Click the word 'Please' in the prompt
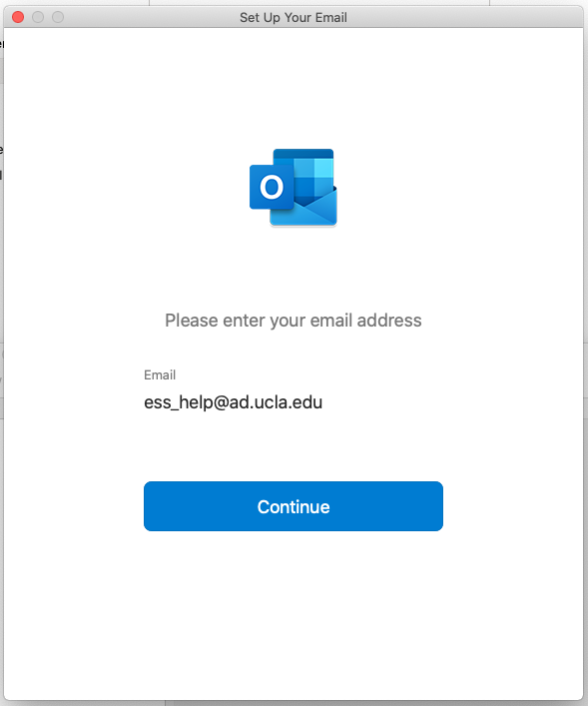The image size is (588, 706). pyautogui.click(x=192, y=321)
